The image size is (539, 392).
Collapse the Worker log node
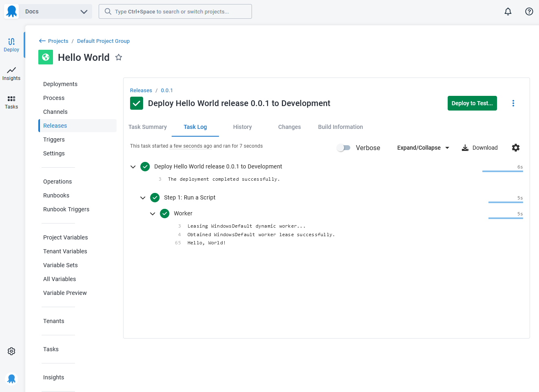(x=153, y=213)
